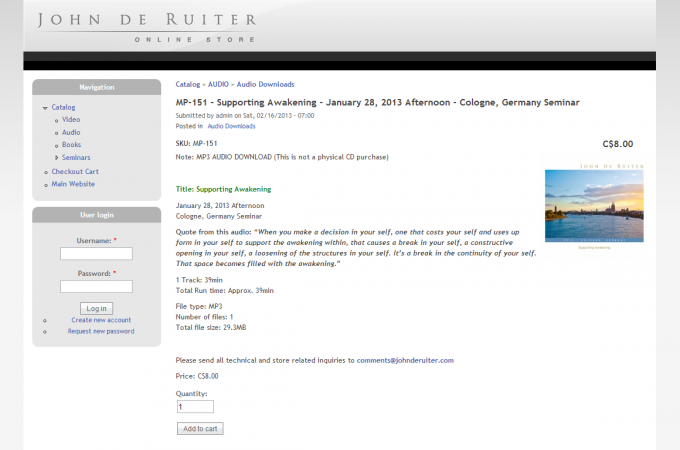This screenshot has width=680, height=450.
Task: Go to Video category in navigation
Action: coord(71,119)
